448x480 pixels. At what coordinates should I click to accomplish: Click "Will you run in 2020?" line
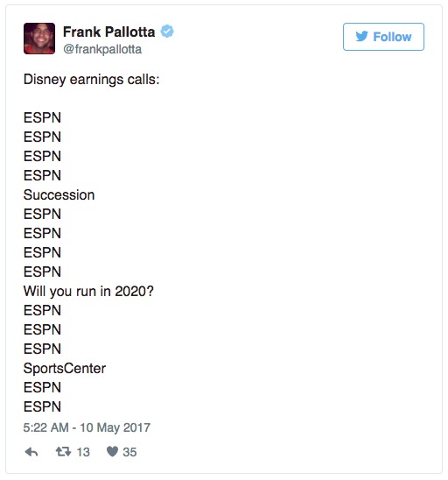(x=88, y=291)
